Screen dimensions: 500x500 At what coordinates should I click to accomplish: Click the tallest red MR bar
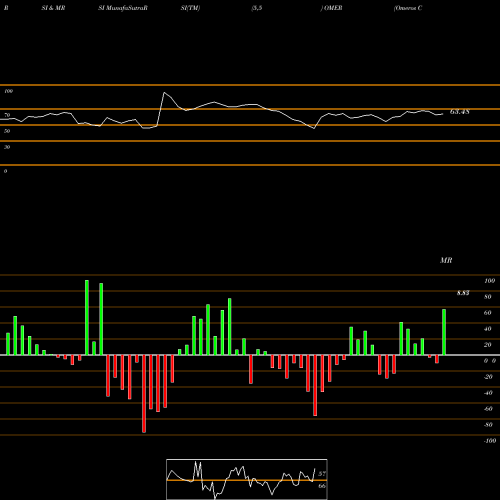click(144, 394)
